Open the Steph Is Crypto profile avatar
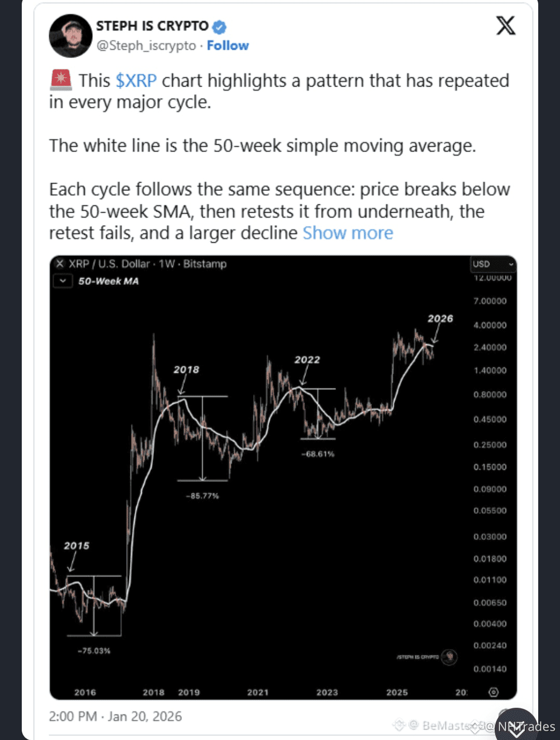 pos(71,36)
